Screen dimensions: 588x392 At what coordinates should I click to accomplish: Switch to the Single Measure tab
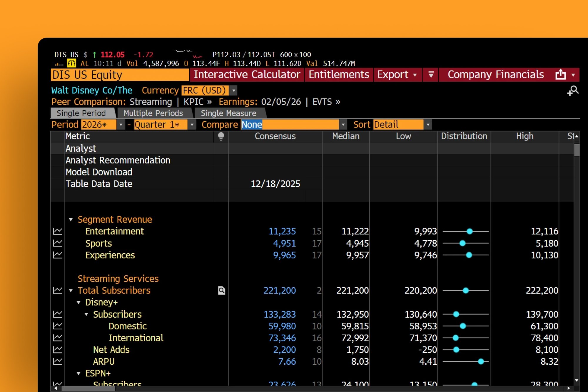[228, 113]
